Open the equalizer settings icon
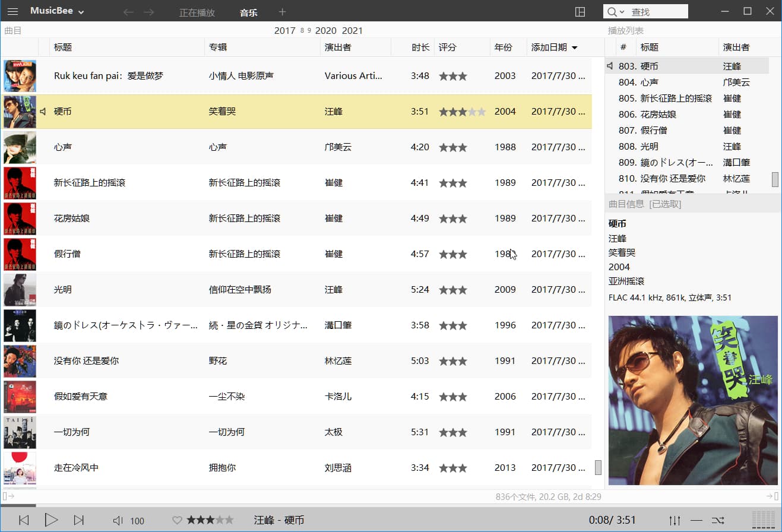 (x=675, y=520)
